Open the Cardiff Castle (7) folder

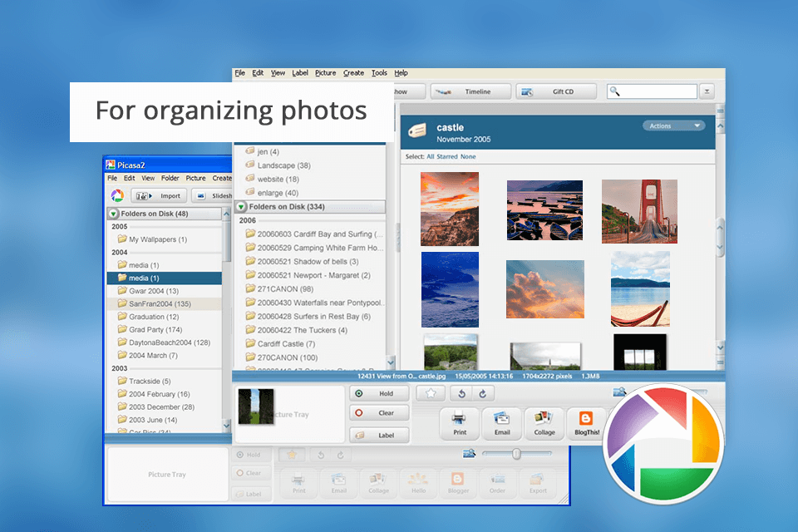tap(280, 344)
